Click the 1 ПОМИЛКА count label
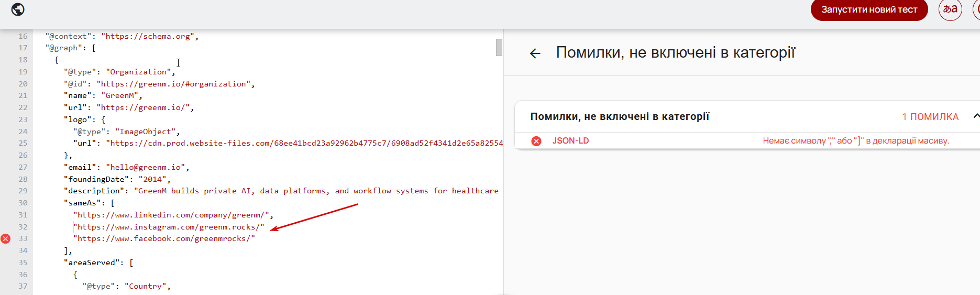This screenshot has width=980, height=295. [x=930, y=117]
